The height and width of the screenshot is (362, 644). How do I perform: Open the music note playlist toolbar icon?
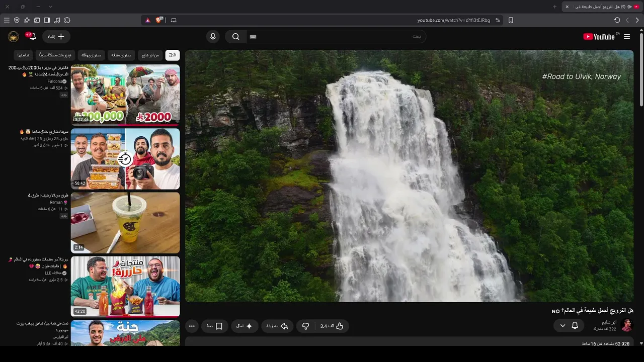point(57,20)
